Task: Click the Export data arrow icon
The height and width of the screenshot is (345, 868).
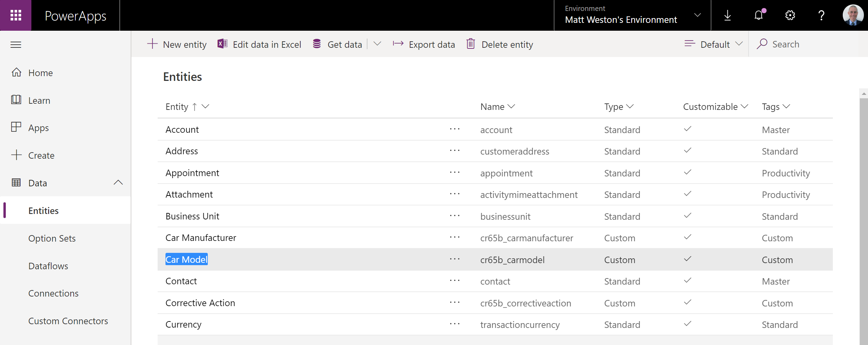Action: tap(398, 44)
